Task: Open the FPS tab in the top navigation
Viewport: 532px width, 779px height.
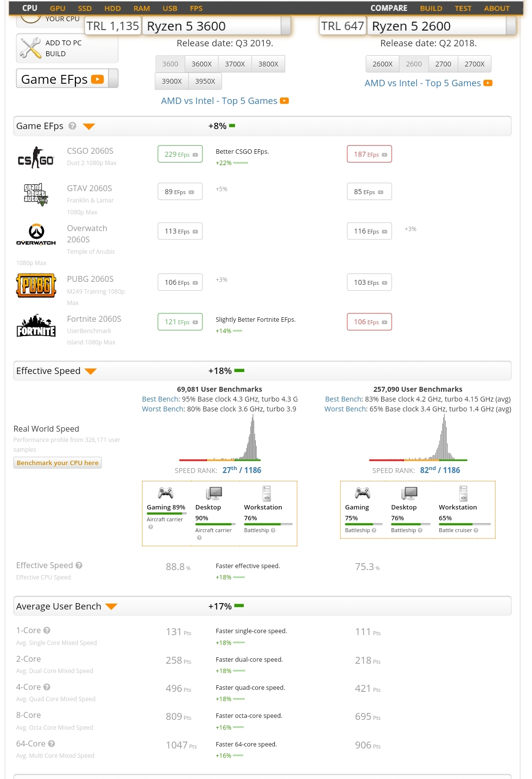Action: tap(196, 8)
